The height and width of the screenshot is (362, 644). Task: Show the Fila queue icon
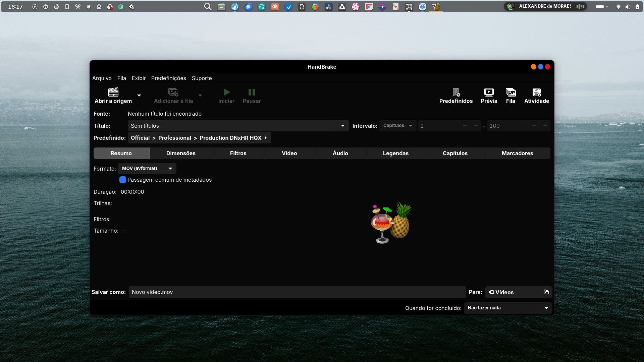coord(510,92)
